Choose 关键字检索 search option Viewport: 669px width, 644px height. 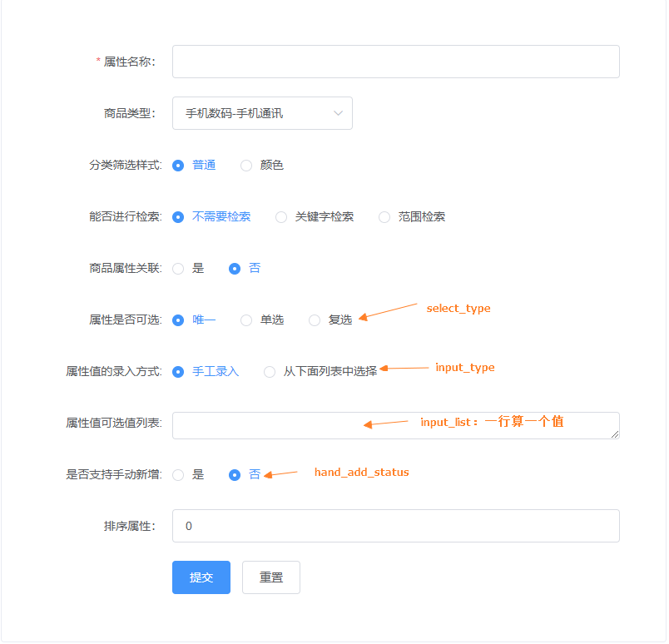[x=281, y=216]
